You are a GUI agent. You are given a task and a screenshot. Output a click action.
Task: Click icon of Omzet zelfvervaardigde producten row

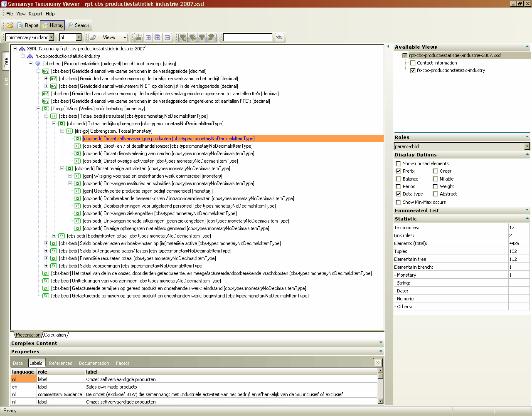tap(77, 139)
